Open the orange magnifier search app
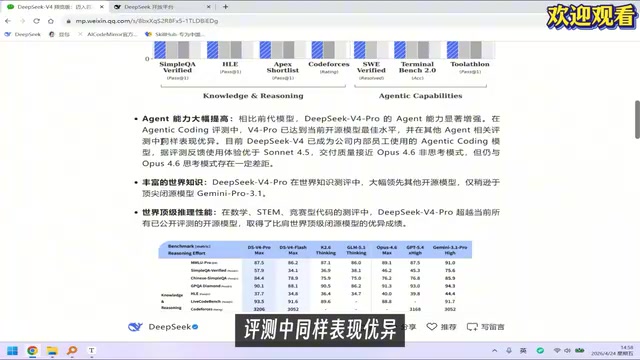This screenshot has width=640, height=360. coord(72,351)
